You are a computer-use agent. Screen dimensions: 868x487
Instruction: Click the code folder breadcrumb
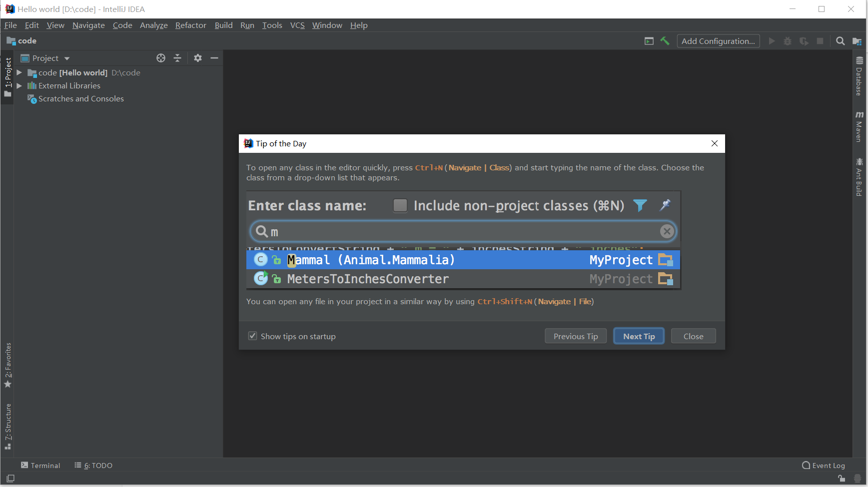tap(21, 41)
